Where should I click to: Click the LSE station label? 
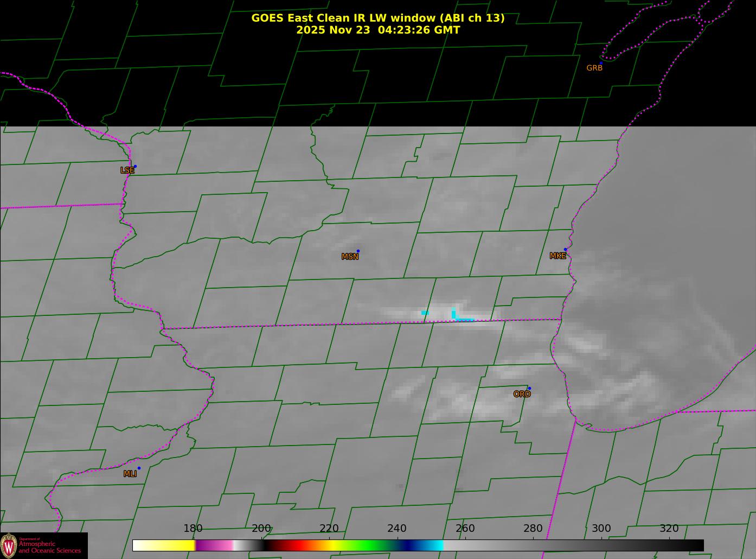point(127,170)
